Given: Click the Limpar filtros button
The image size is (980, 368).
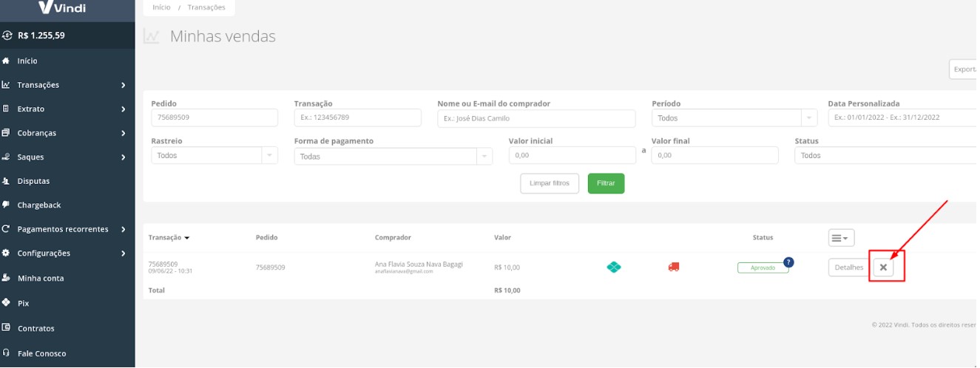Looking at the screenshot, I should [x=550, y=183].
